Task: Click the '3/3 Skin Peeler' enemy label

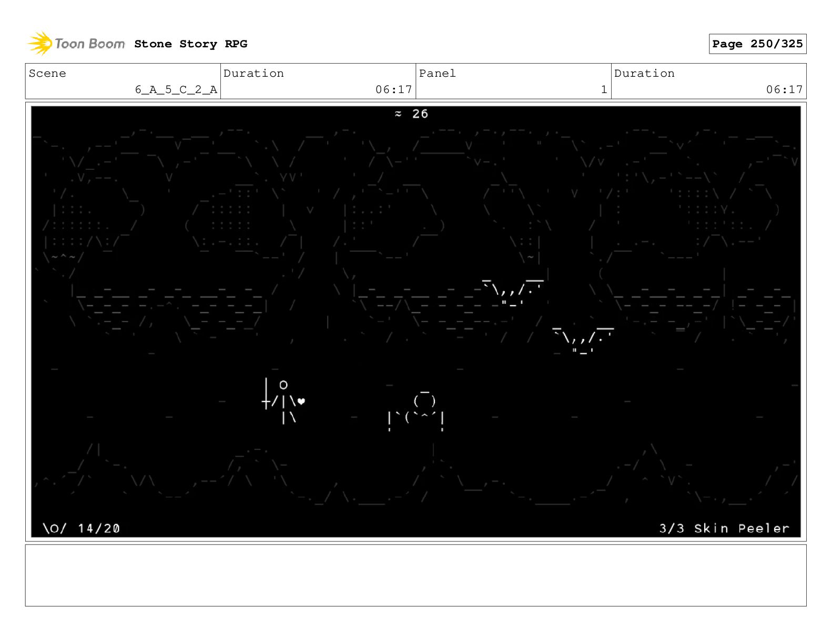Action: 724,528
